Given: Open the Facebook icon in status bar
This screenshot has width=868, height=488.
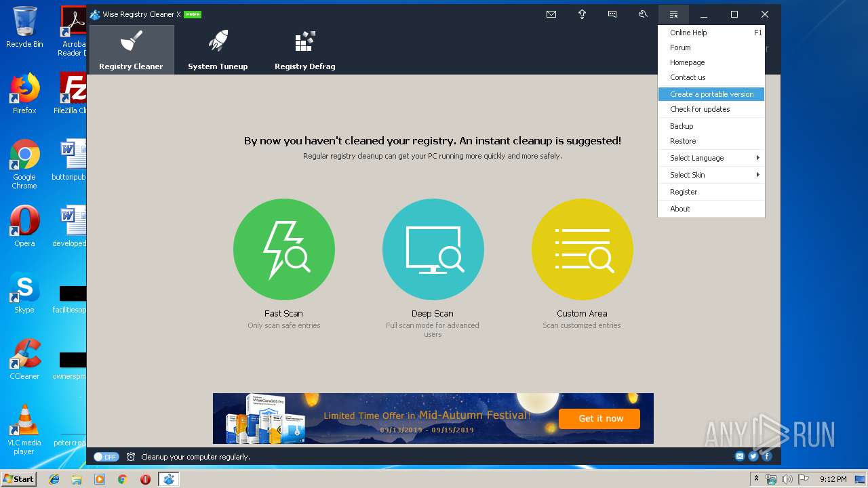Looking at the screenshot, I should [x=767, y=456].
